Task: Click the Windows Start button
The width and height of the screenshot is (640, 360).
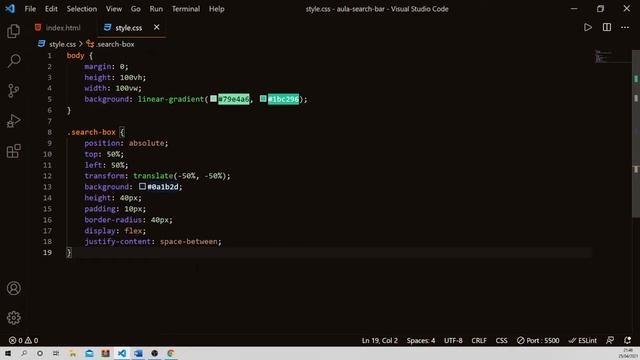Action: click(8, 353)
